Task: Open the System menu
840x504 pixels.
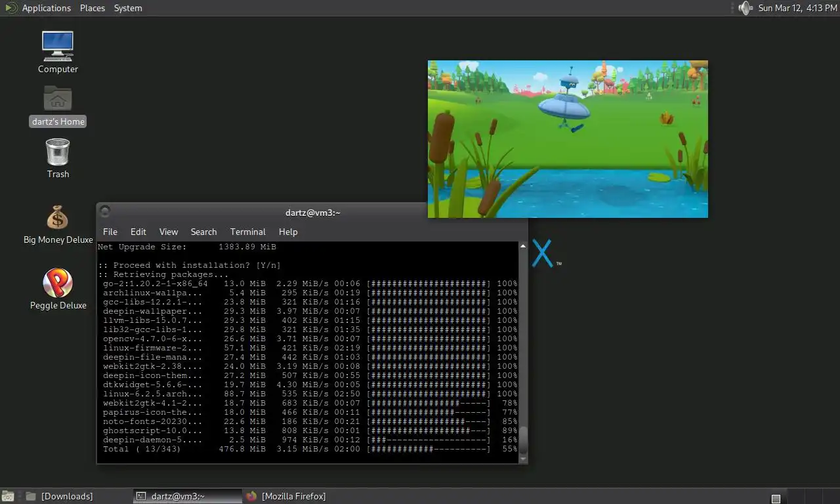Action: (x=128, y=8)
